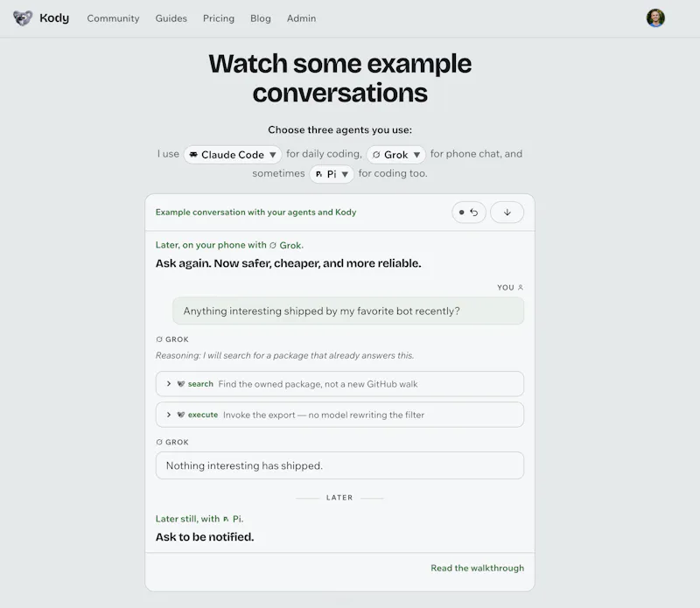Image resolution: width=700 pixels, height=608 pixels.
Task: Click the Pi icon in 'Later still' line
Action: click(226, 519)
